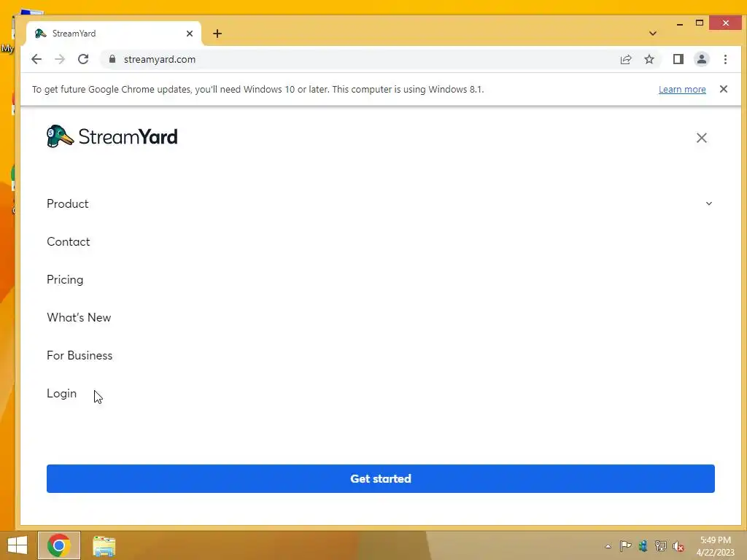Open Chrome side panel
The height and width of the screenshot is (560, 747).
click(678, 59)
